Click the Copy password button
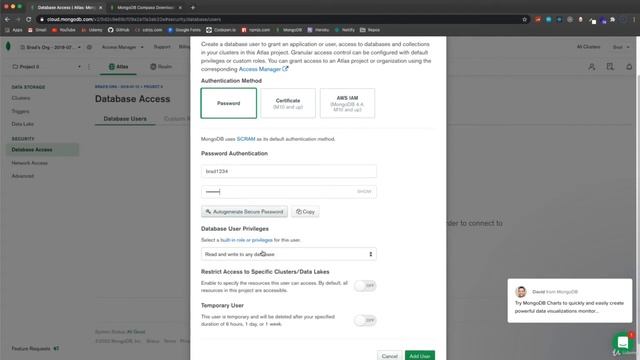 click(305, 211)
